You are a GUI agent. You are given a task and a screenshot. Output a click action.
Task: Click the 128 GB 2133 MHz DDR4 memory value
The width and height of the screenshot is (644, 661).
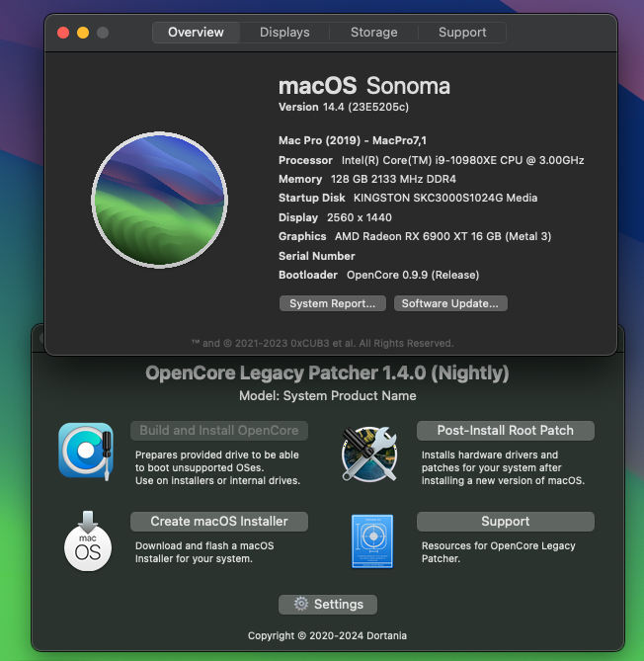coord(393,179)
